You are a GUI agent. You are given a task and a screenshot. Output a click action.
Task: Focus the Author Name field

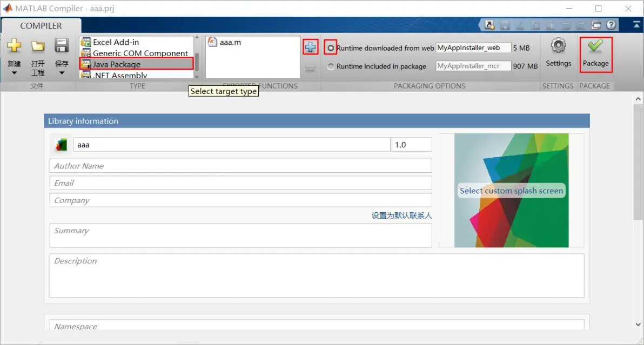pyautogui.click(x=240, y=166)
